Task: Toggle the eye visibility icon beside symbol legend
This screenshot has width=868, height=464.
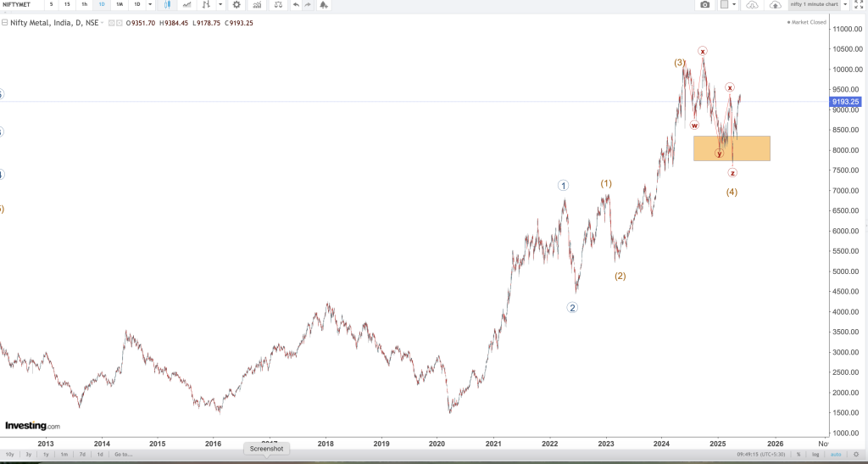Action: [111, 23]
